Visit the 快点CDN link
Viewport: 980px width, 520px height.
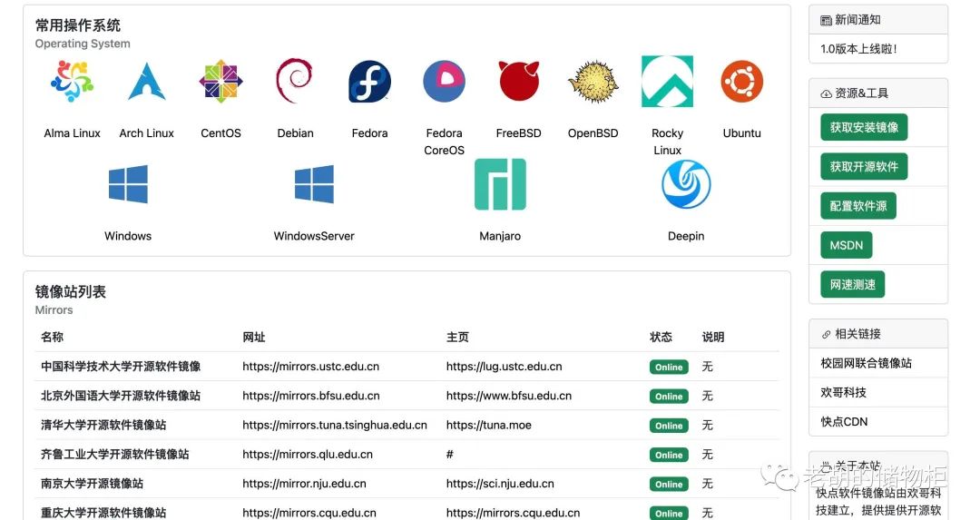pos(844,422)
